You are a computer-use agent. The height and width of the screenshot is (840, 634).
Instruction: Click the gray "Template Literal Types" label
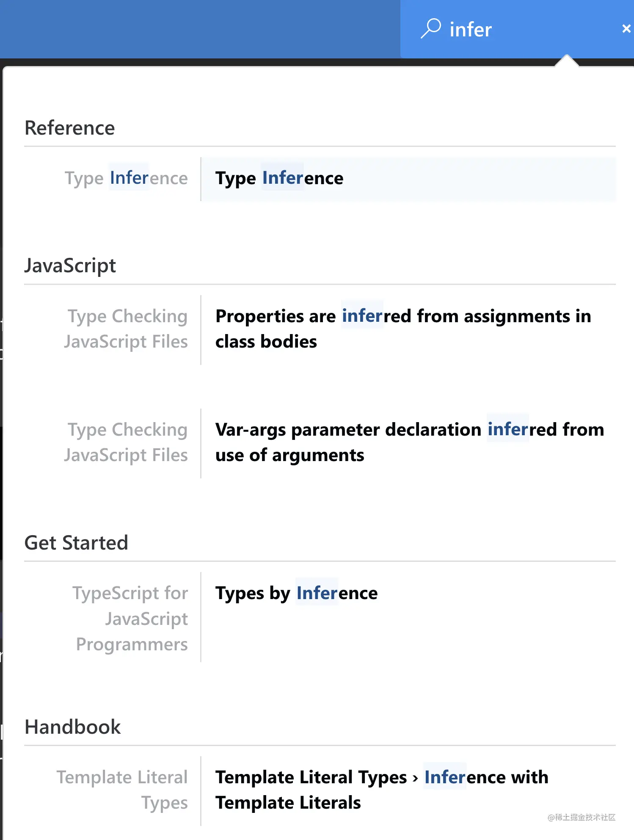pos(123,790)
